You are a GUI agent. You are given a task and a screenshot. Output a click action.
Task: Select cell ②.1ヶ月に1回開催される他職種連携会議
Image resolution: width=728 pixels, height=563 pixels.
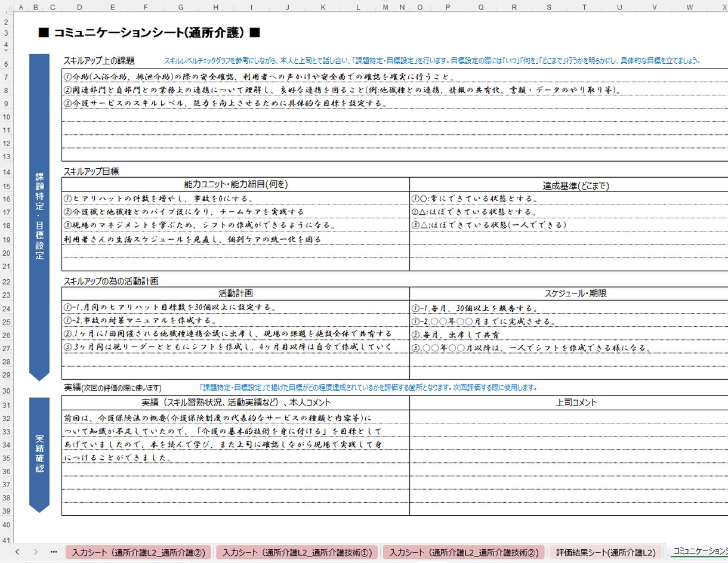[x=236, y=334]
